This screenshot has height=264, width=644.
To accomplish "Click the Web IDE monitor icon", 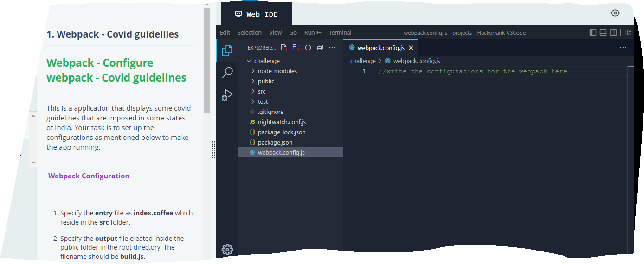I will click(x=238, y=14).
